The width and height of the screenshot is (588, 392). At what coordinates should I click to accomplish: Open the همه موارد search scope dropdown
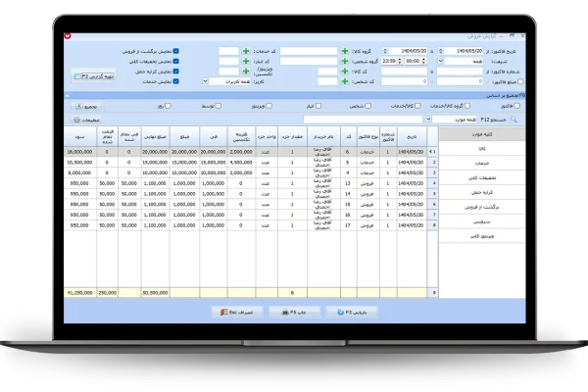(428, 120)
